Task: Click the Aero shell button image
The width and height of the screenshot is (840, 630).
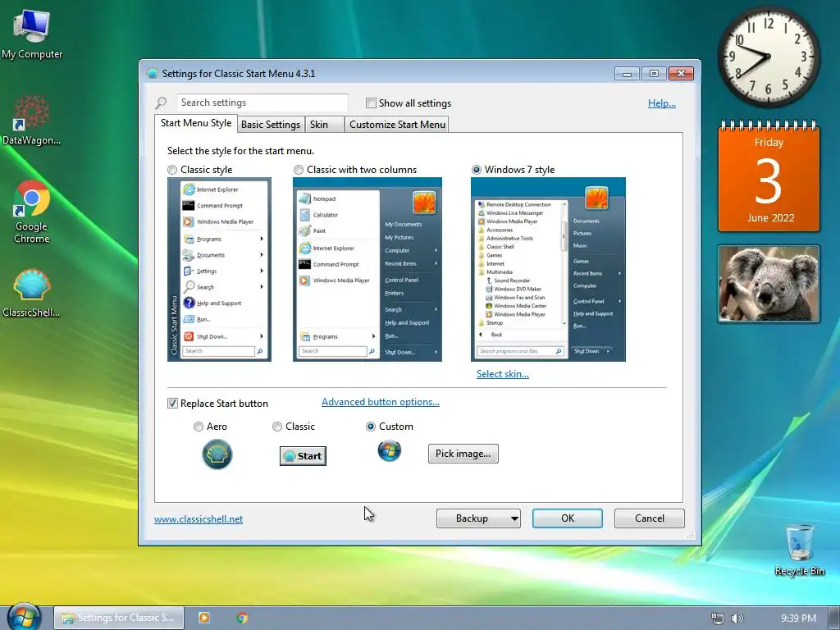Action: (217, 454)
